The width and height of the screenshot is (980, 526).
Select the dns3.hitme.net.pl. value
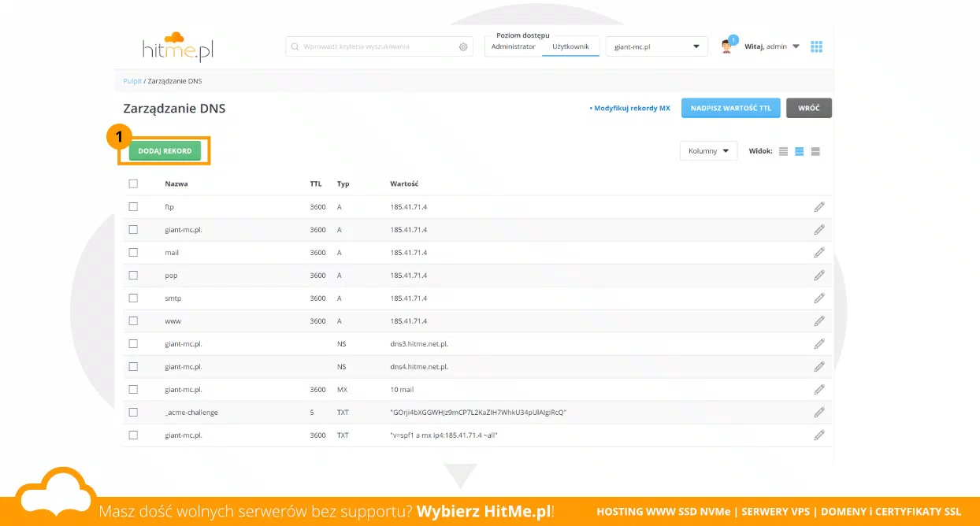point(419,344)
